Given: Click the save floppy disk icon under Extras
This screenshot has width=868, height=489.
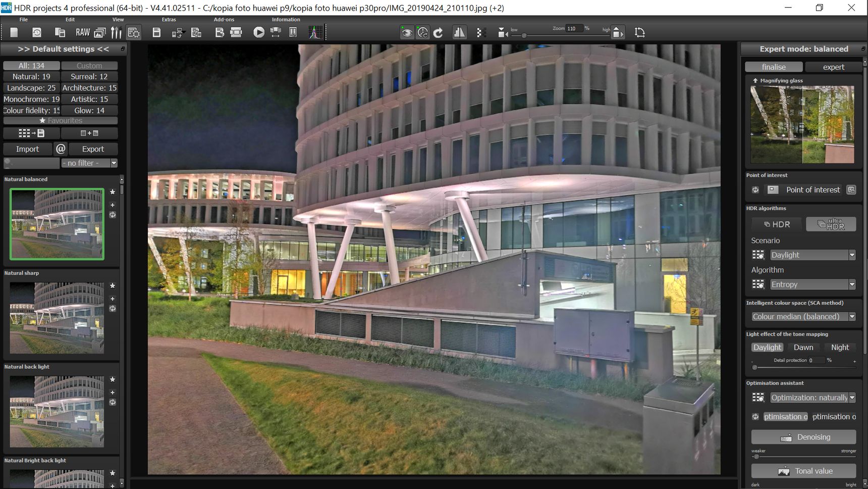Looking at the screenshot, I should tap(156, 32).
